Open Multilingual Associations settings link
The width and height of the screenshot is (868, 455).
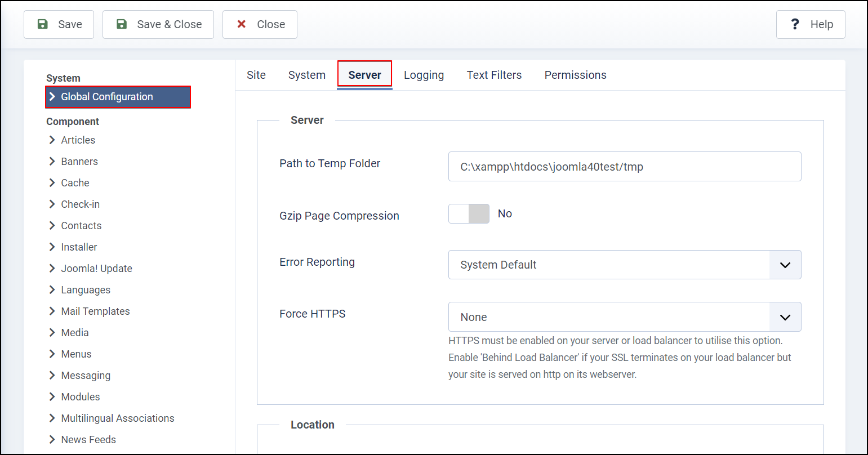tap(118, 418)
